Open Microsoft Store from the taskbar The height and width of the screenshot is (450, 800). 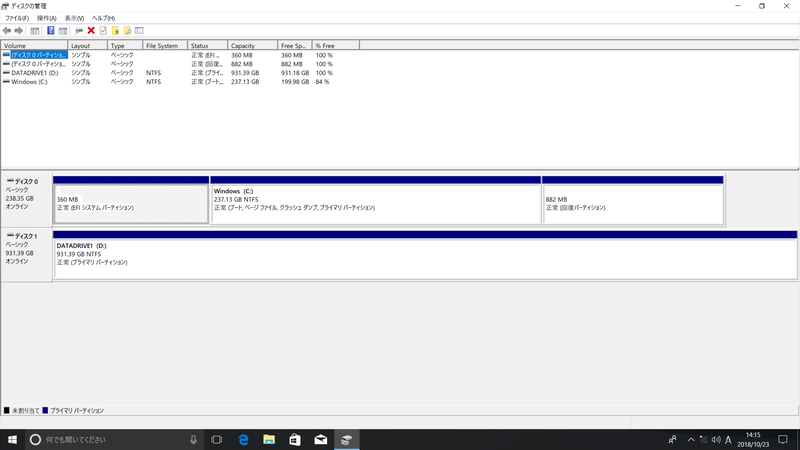(x=295, y=439)
